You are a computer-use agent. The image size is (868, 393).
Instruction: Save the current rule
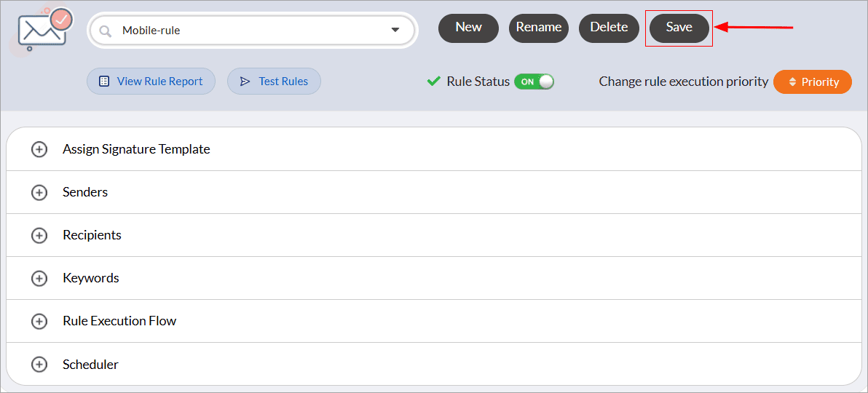679,28
